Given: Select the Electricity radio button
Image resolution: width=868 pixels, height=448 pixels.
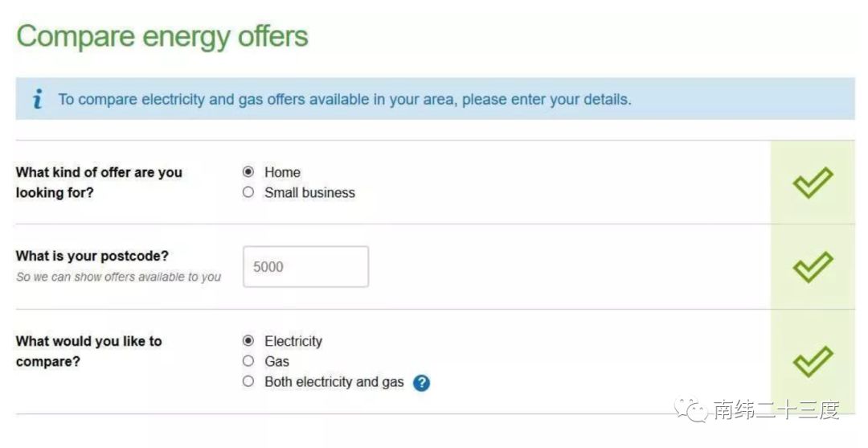Looking at the screenshot, I should (248, 341).
